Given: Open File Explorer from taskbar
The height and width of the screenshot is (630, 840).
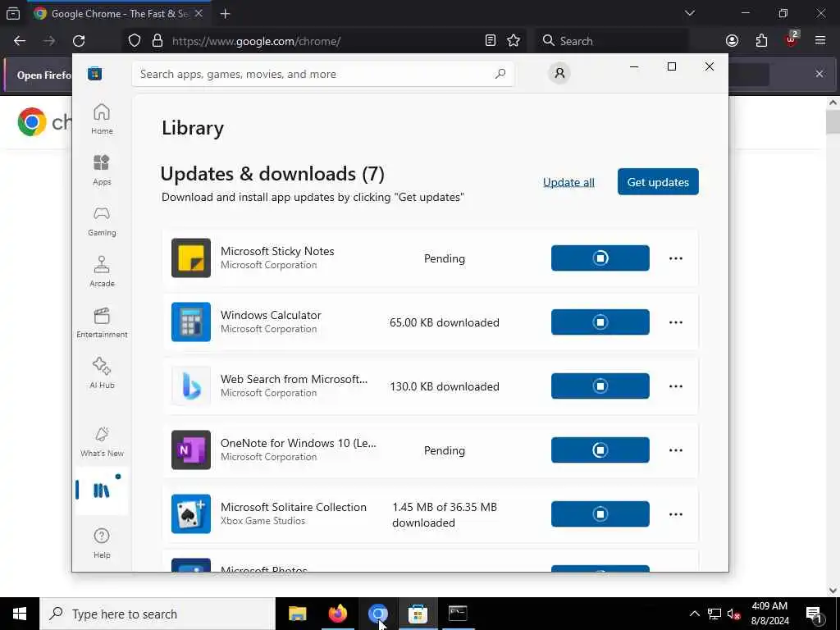Looking at the screenshot, I should 297,614.
